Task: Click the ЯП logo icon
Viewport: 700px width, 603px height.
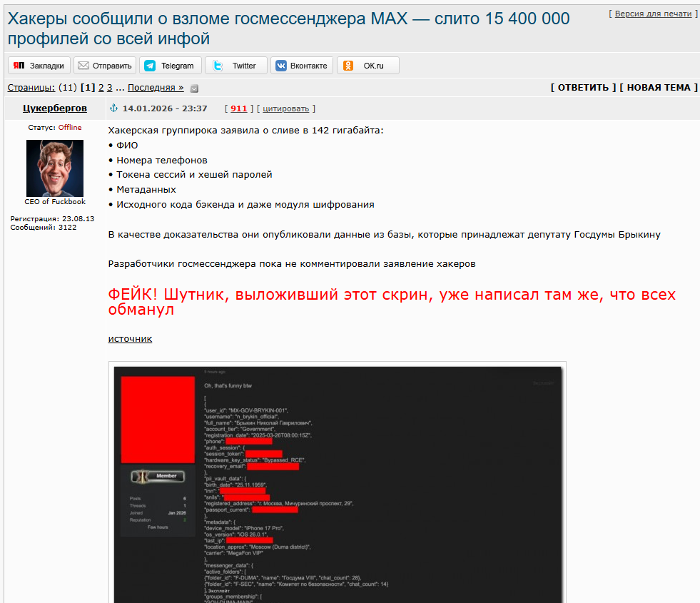Action: coord(19,66)
